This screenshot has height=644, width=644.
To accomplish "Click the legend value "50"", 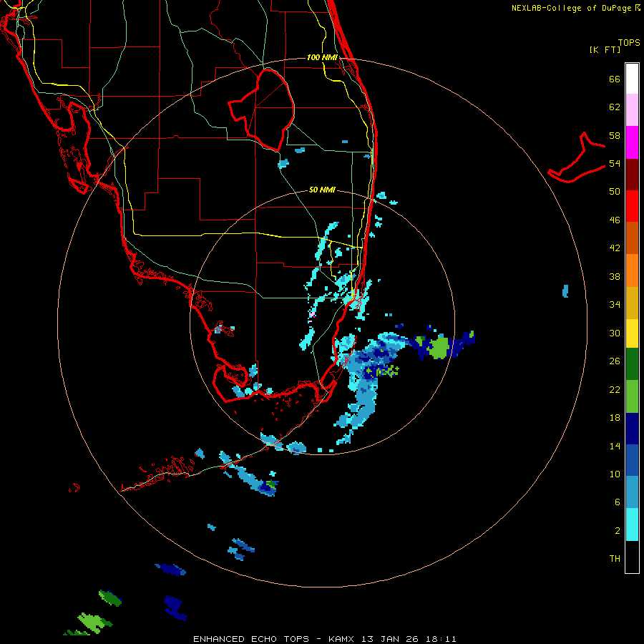I will tap(615, 192).
